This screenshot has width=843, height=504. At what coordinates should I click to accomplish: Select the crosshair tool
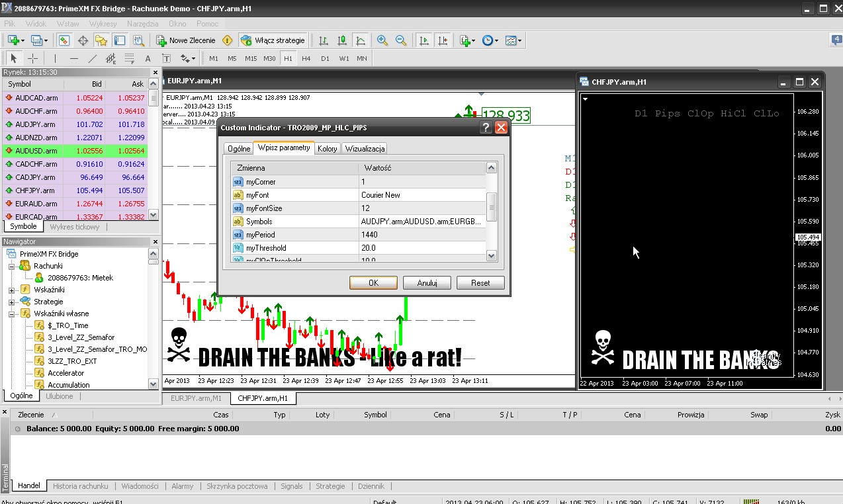[x=32, y=58]
